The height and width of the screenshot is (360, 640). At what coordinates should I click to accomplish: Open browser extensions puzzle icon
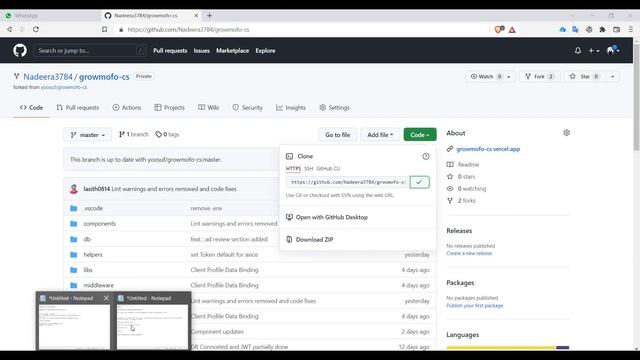(602, 29)
